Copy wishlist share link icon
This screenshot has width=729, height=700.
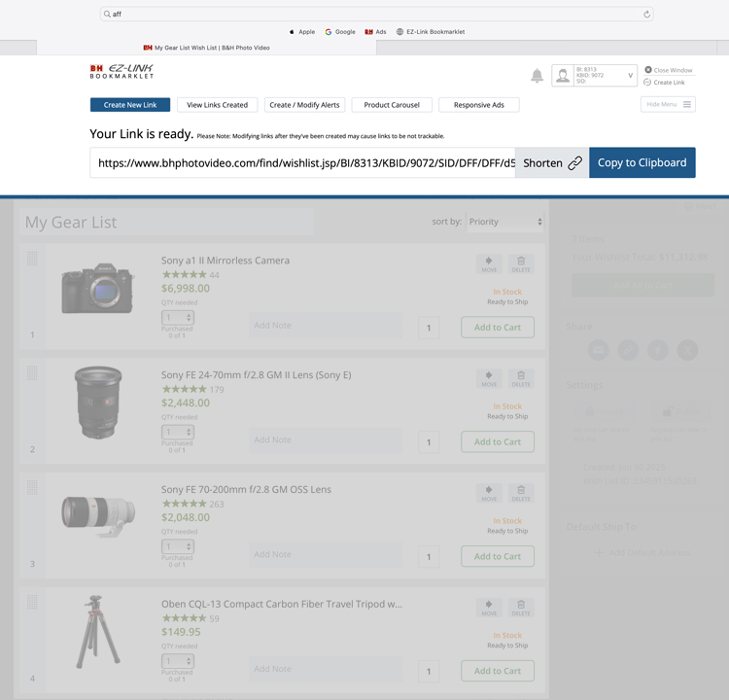click(628, 350)
